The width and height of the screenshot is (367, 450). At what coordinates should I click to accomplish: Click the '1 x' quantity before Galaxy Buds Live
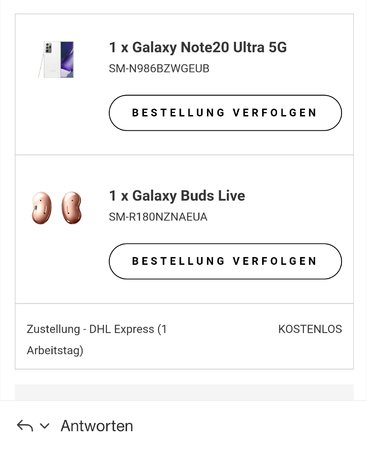point(119,196)
